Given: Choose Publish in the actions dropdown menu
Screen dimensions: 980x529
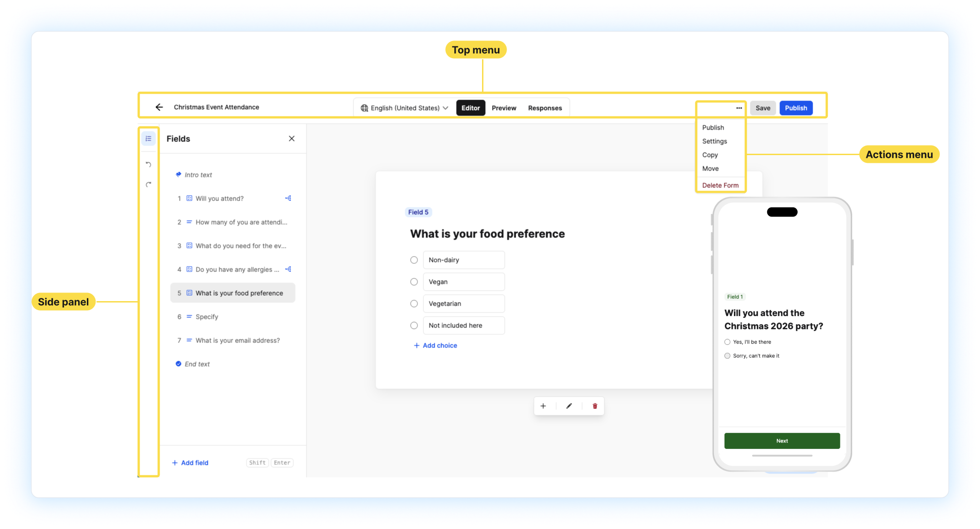Looking at the screenshot, I should (713, 128).
